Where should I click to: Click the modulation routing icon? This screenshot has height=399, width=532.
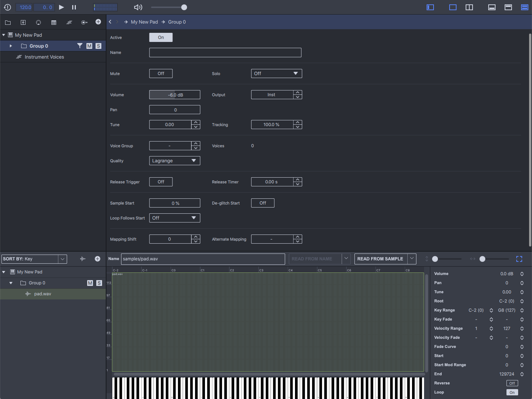click(x=84, y=23)
